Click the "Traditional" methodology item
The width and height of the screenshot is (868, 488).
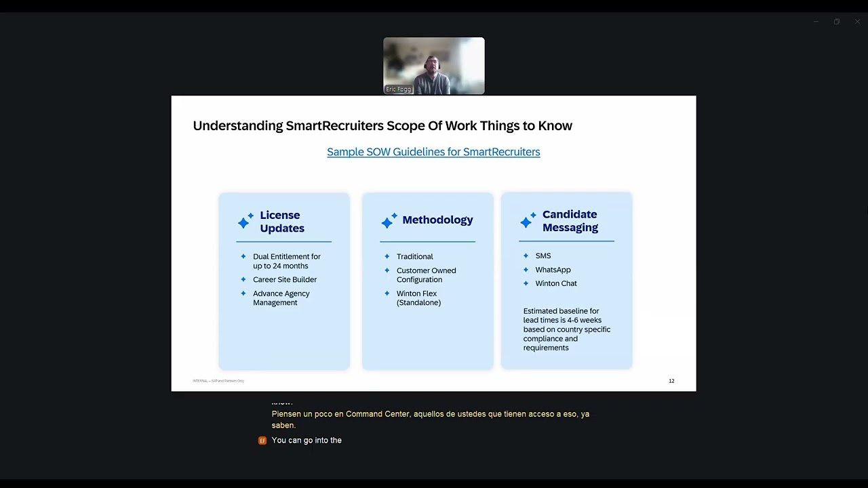(415, 256)
